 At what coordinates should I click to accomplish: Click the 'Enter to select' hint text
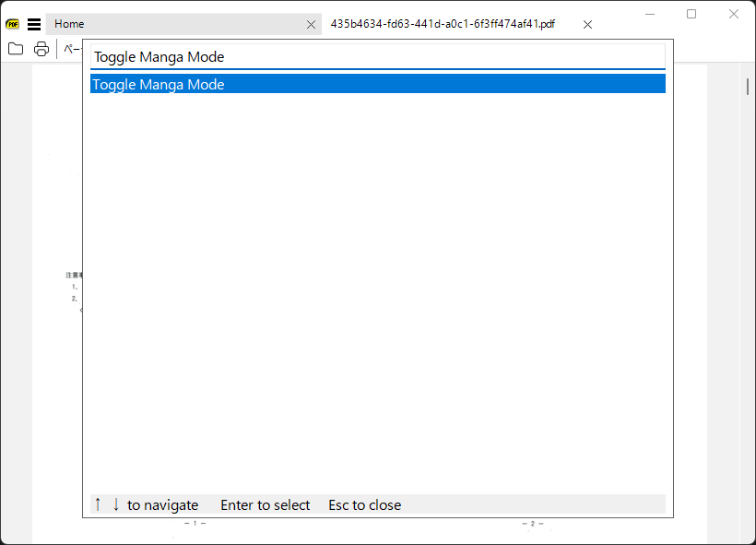tap(266, 505)
